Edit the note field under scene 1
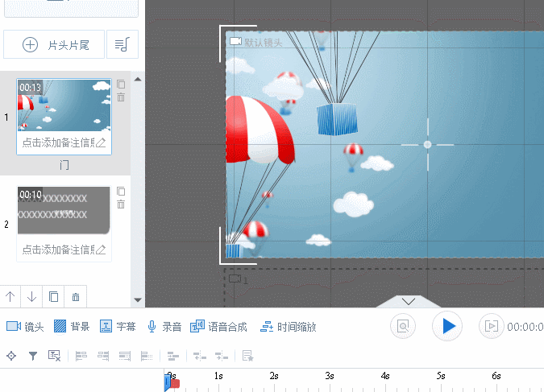544x392 pixels. [64, 142]
